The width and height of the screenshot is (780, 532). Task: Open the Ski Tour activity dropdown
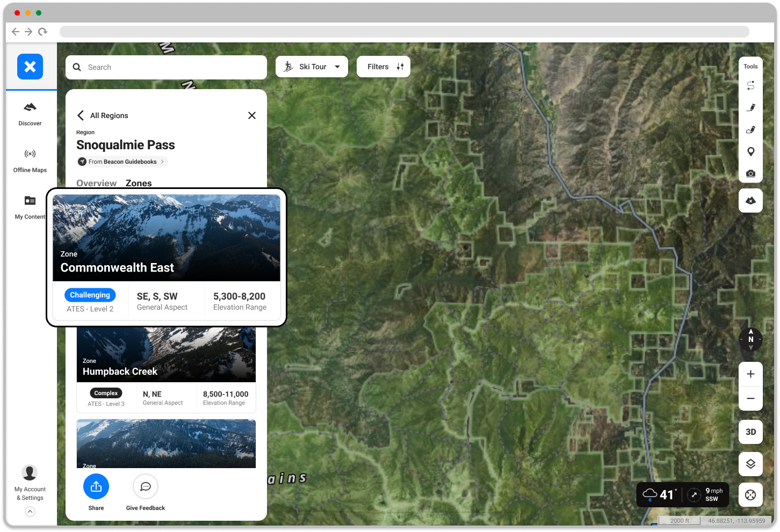[312, 67]
